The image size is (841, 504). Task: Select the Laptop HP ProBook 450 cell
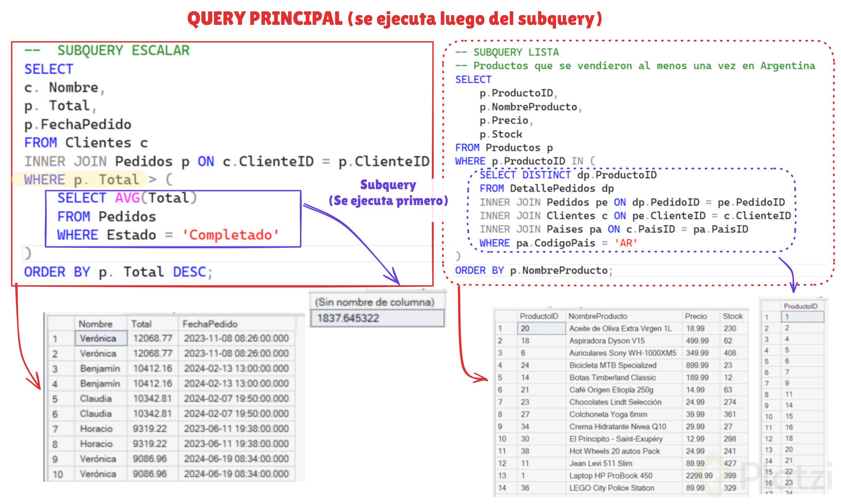pyautogui.click(x=611, y=476)
